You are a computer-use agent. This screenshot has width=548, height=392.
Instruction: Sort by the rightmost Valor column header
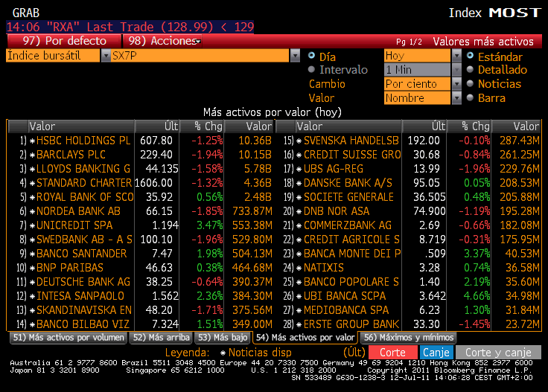click(516, 126)
